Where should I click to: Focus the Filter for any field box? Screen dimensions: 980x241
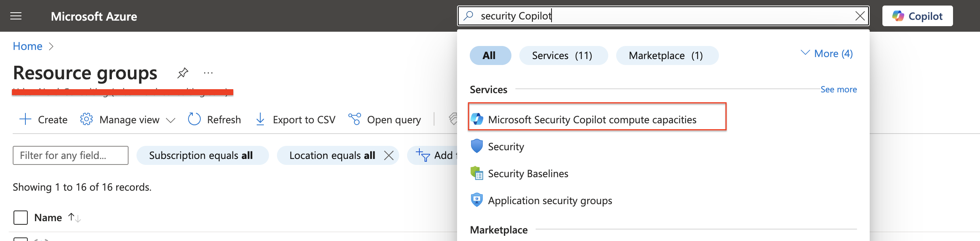pyautogui.click(x=71, y=155)
